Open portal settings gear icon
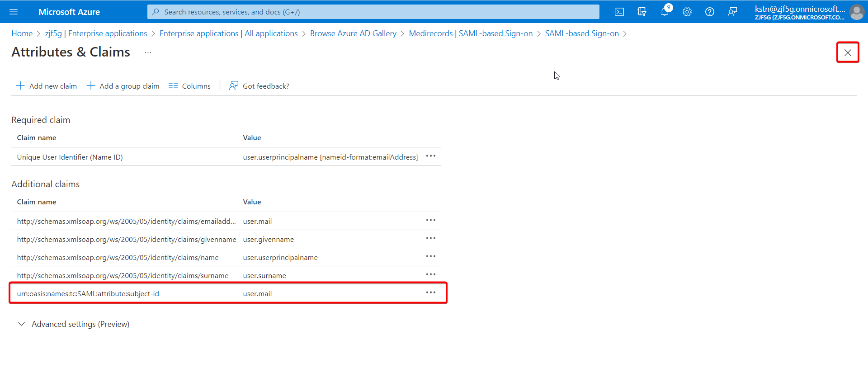 (687, 12)
